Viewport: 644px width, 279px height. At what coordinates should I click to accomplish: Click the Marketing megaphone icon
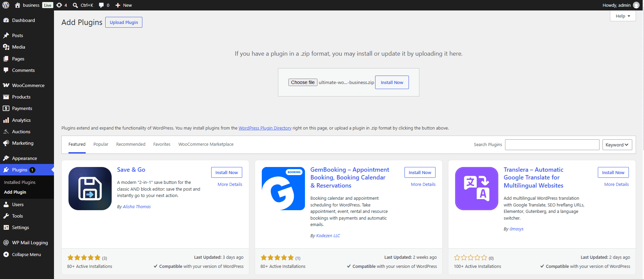[6, 143]
